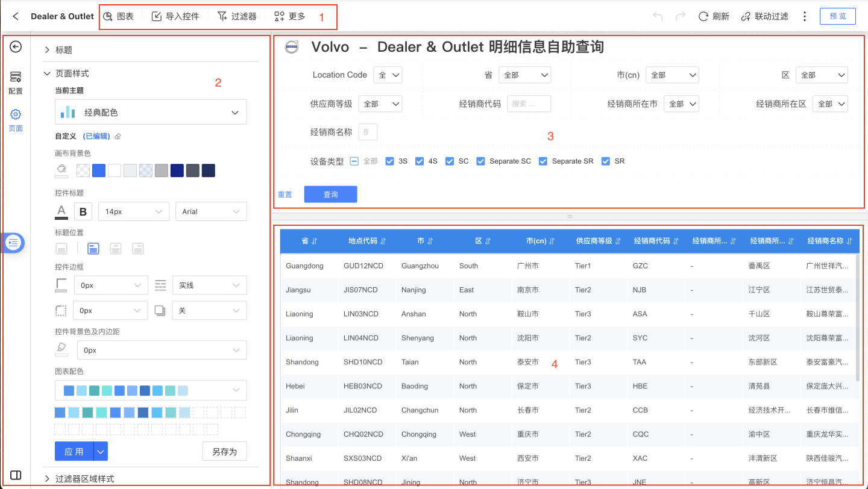The image size is (868, 489).
Task: Click the 经销商代码 search input field
Action: [x=529, y=104]
